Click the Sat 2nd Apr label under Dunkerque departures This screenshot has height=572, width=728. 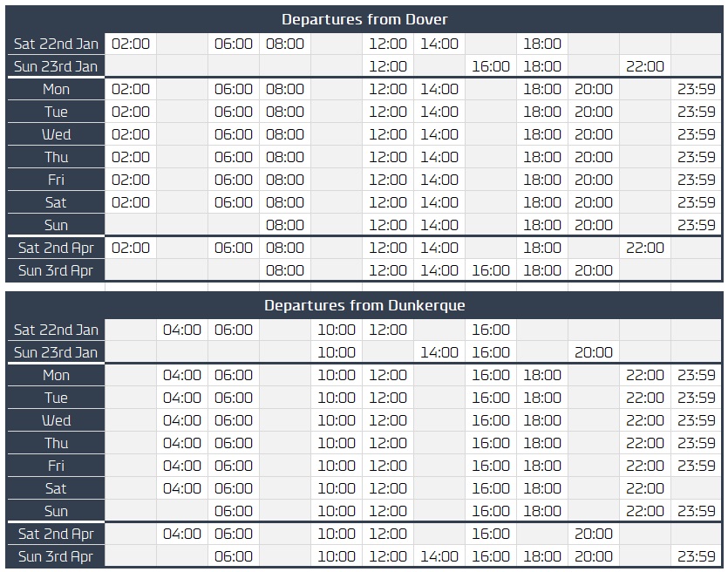(x=56, y=534)
